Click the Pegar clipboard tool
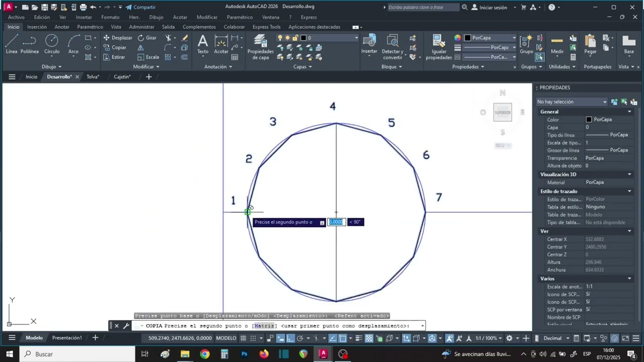The image size is (644, 362). click(590, 44)
